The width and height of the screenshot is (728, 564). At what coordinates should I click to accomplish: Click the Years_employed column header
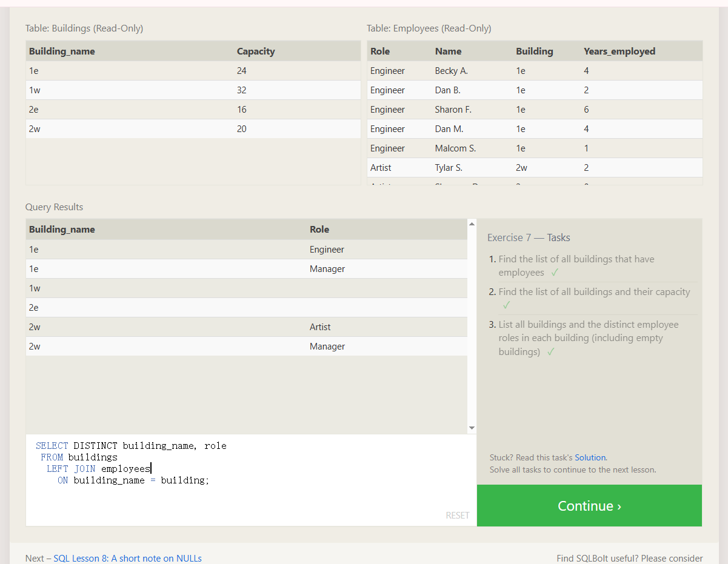click(619, 51)
